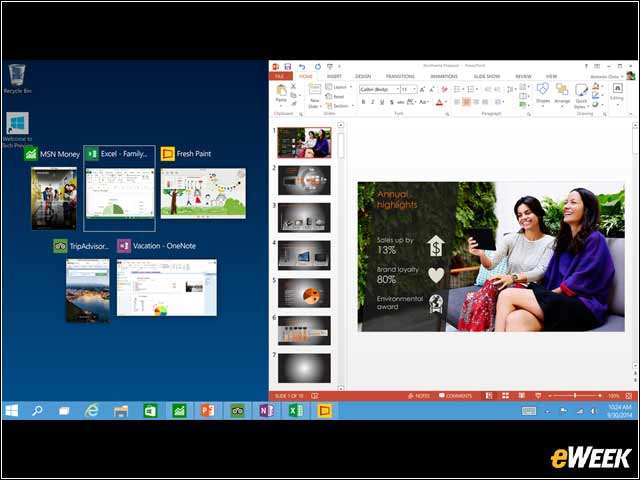Image resolution: width=640 pixels, height=480 pixels.
Task: Click the Shapes gallery icon
Action: [543, 89]
